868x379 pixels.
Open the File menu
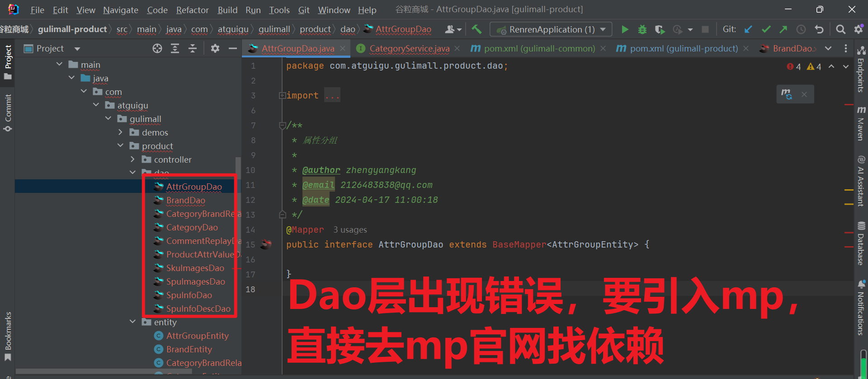point(37,9)
